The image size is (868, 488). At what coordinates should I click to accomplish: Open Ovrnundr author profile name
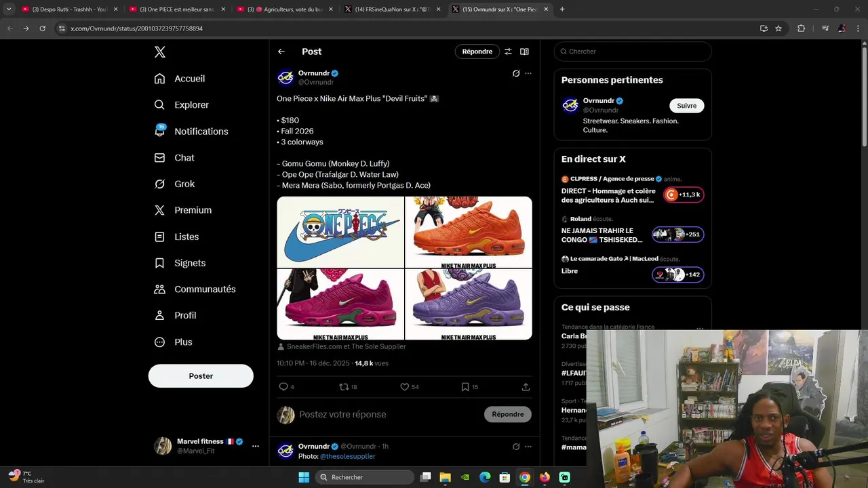pos(314,73)
